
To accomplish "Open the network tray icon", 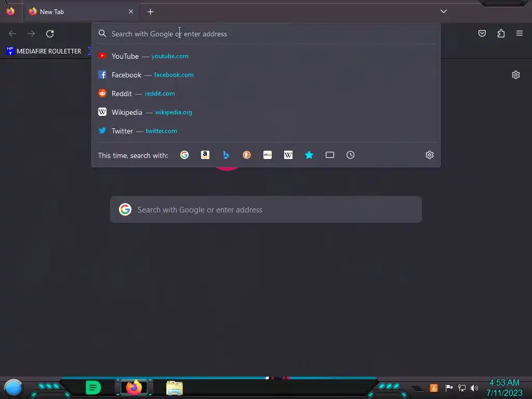I will pyautogui.click(x=462, y=388).
